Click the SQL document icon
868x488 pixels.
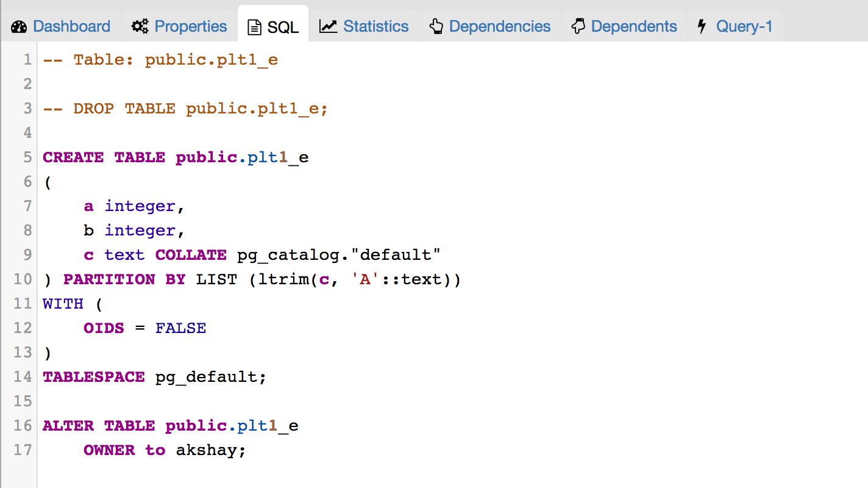point(254,27)
